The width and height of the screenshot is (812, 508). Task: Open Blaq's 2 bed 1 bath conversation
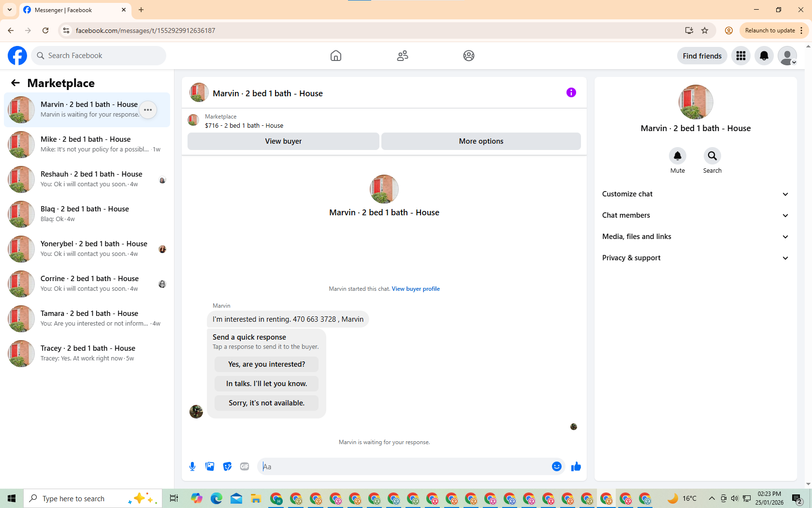[87, 214]
